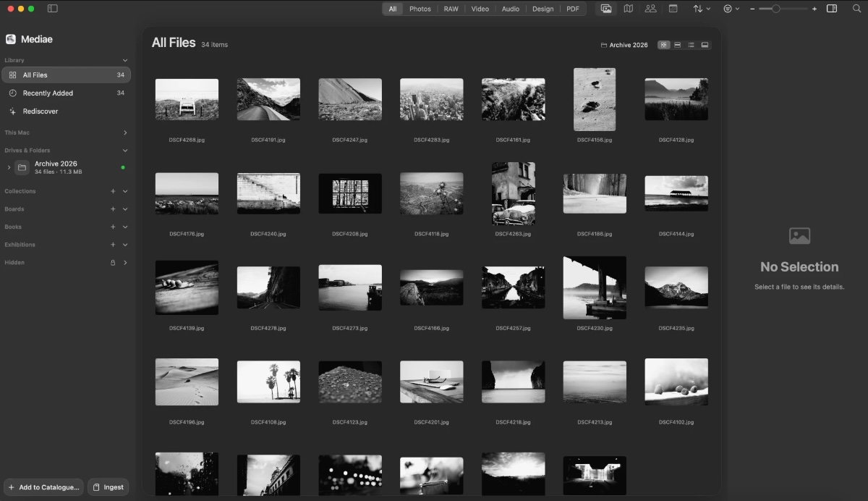This screenshot has height=501, width=868.
Task: Click the Mediae app logo
Action: (x=11, y=39)
